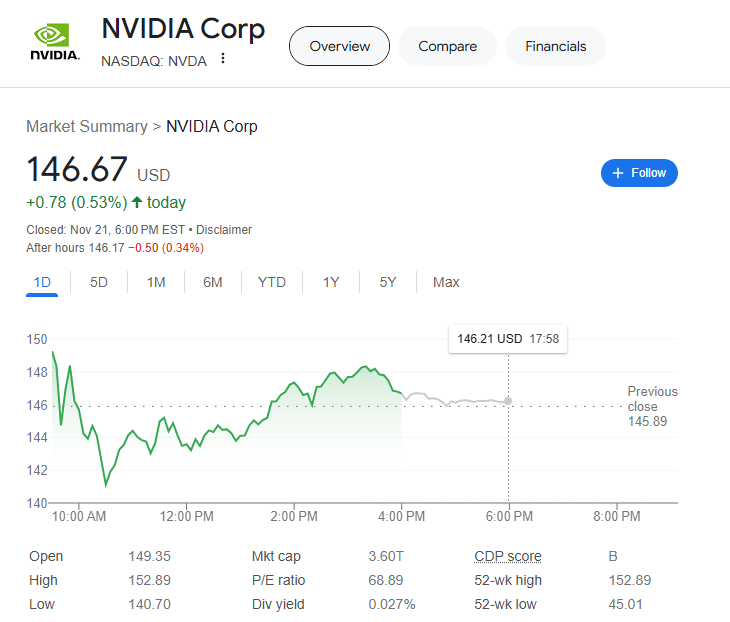Click the CDP score label link
This screenshot has width=730, height=622.
coord(508,556)
